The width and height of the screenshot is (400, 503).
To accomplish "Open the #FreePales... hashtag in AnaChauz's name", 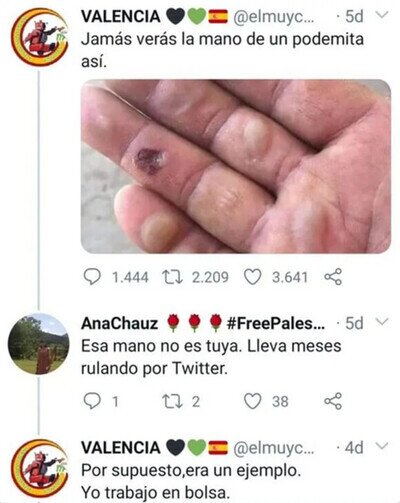I will pos(275,323).
